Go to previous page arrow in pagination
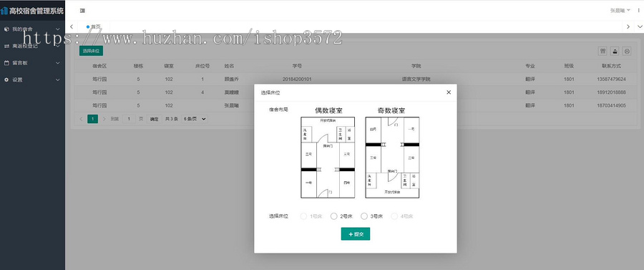This screenshot has height=270, width=644. click(x=81, y=119)
